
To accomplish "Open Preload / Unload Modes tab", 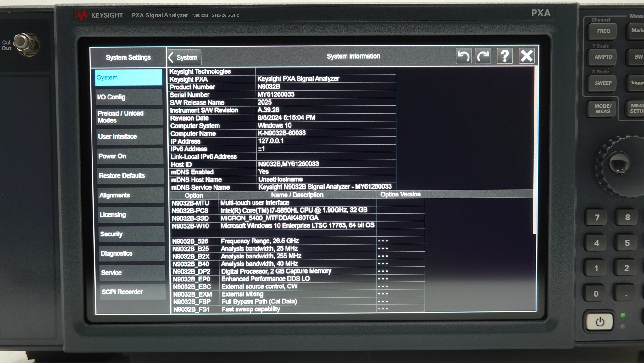I will [x=129, y=117].
